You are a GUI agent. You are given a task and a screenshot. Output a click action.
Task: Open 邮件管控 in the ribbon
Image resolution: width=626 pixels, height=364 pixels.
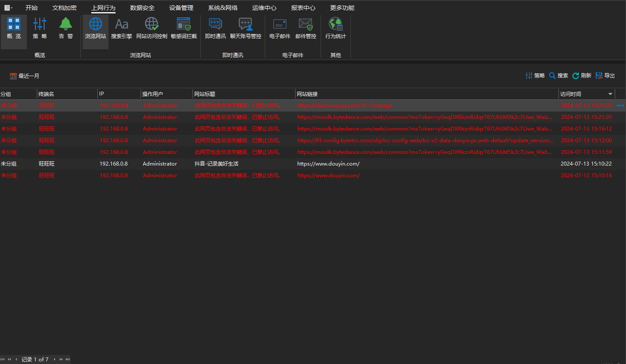(306, 29)
